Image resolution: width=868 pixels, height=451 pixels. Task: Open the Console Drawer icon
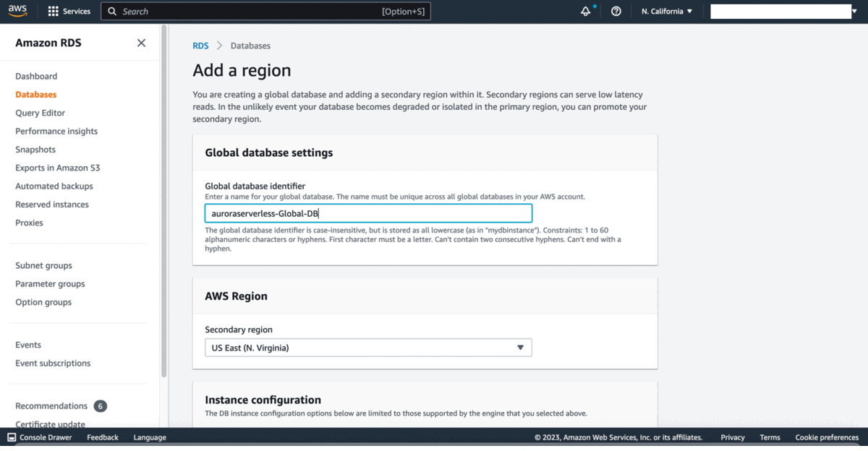[12, 437]
